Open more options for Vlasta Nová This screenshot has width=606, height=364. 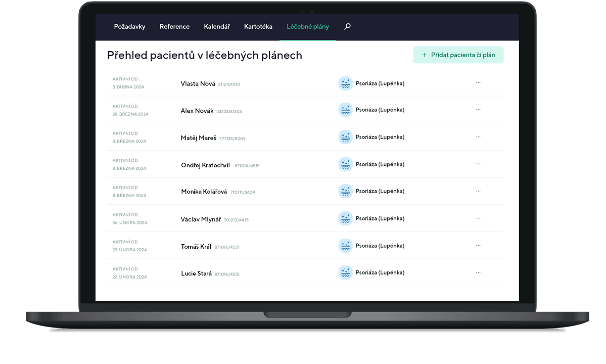(x=478, y=82)
